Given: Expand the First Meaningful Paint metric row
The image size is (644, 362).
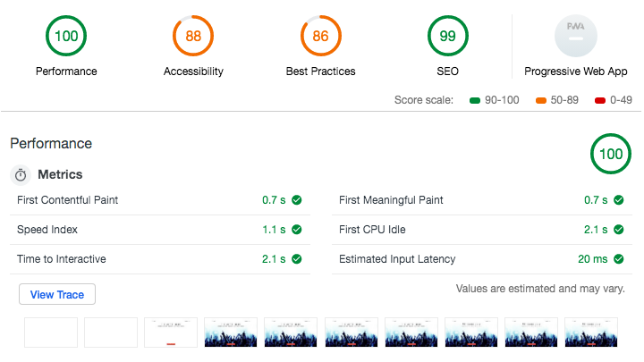Looking at the screenshot, I should click(x=482, y=200).
